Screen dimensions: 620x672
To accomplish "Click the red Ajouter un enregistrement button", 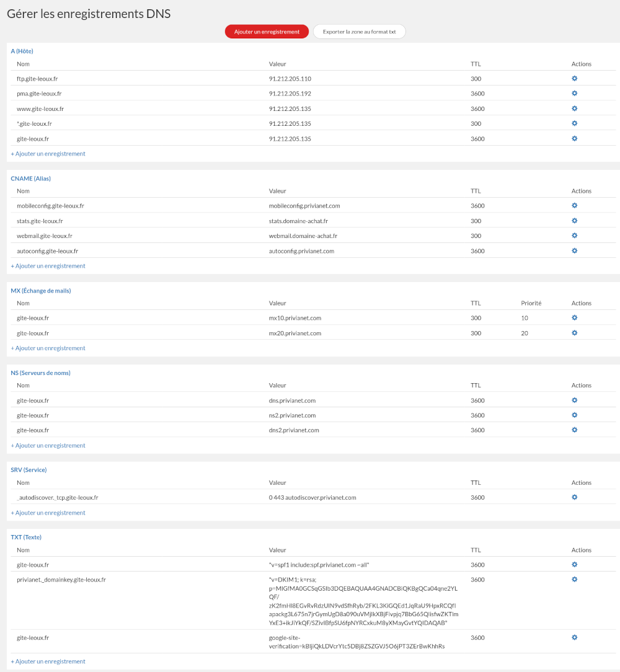I will [x=267, y=32].
